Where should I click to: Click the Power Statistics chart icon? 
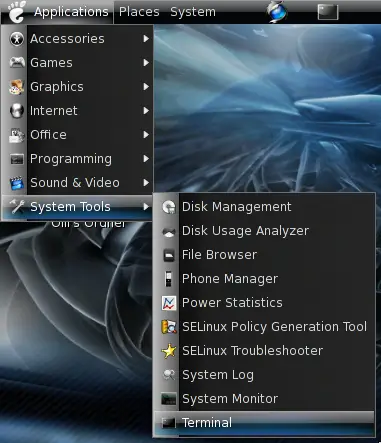point(169,303)
